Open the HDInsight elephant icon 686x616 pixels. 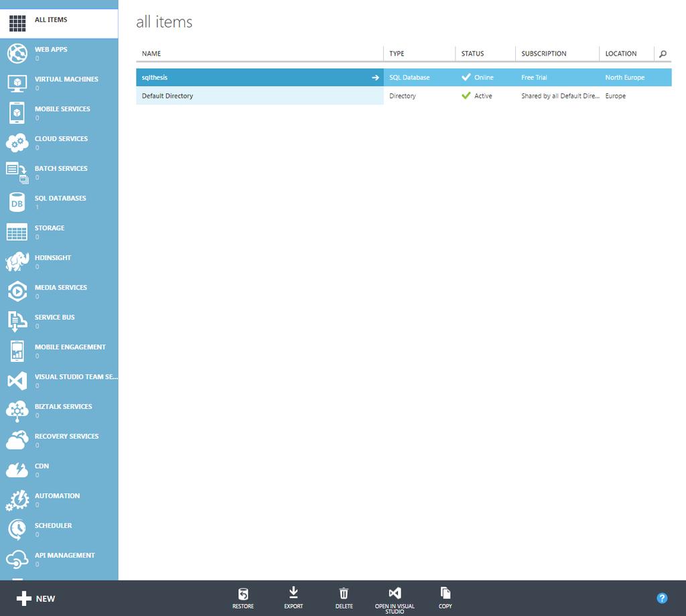tap(17, 262)
